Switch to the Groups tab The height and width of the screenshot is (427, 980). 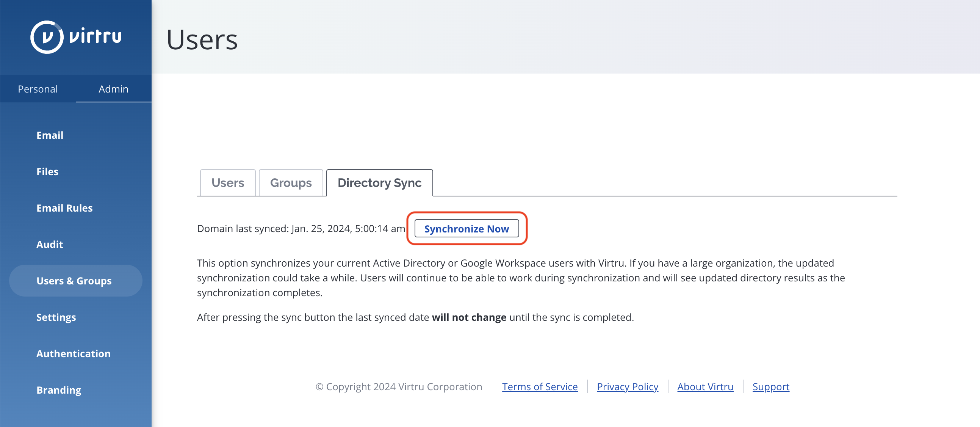pos(291,183)
